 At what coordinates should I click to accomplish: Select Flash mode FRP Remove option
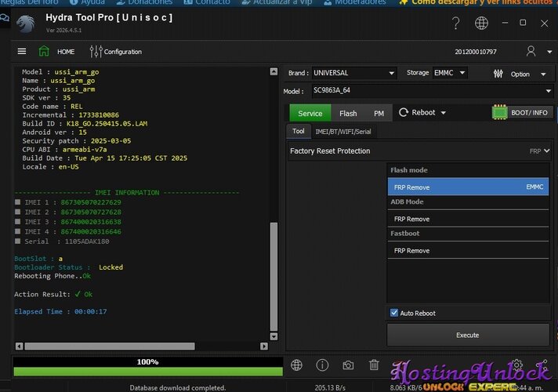point(467,187)
